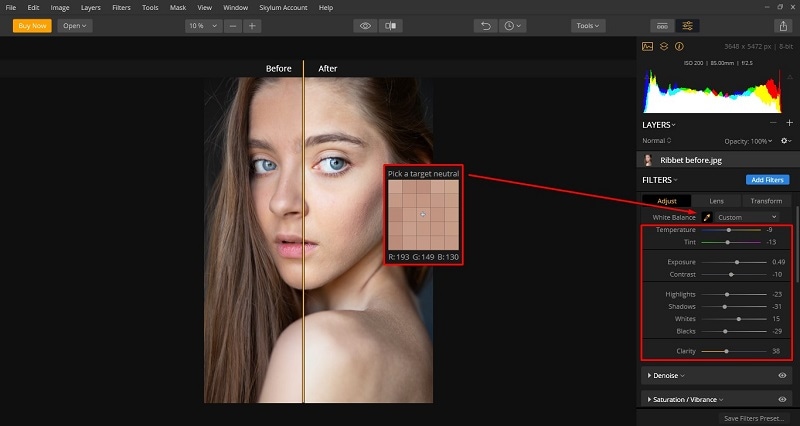Image resolution: width=800 pixels, height=426 pixels.
Task: Open the layer settings gear icon
Action: point(786,141)
